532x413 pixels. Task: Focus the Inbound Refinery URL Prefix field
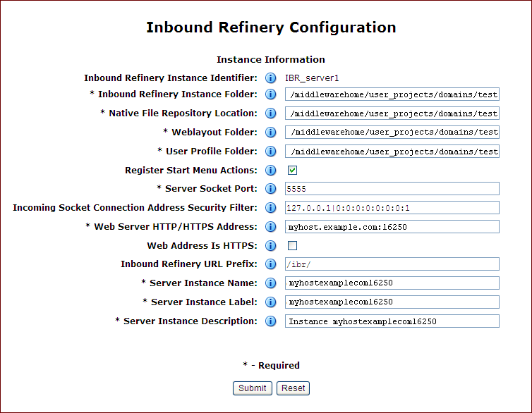(392, 264)
